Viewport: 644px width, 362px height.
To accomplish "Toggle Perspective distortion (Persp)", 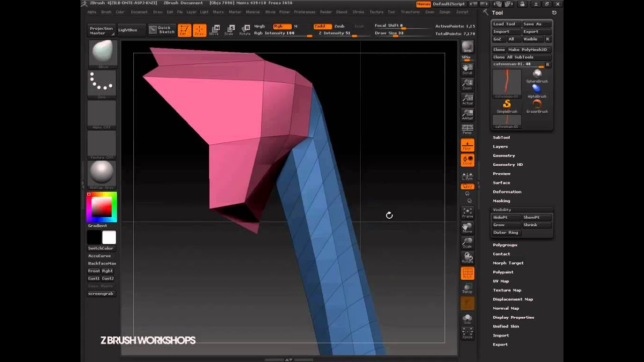I will click(x=467, y=129).
